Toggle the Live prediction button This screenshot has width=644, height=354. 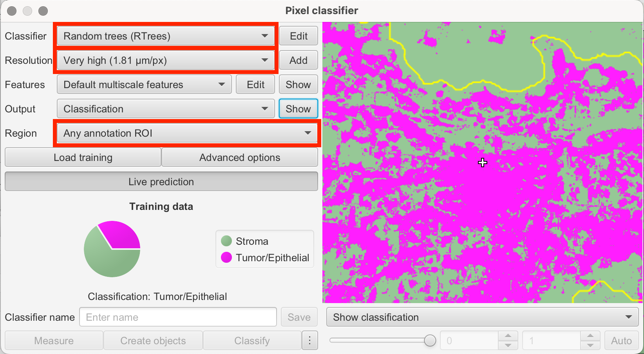click(161, 182)
